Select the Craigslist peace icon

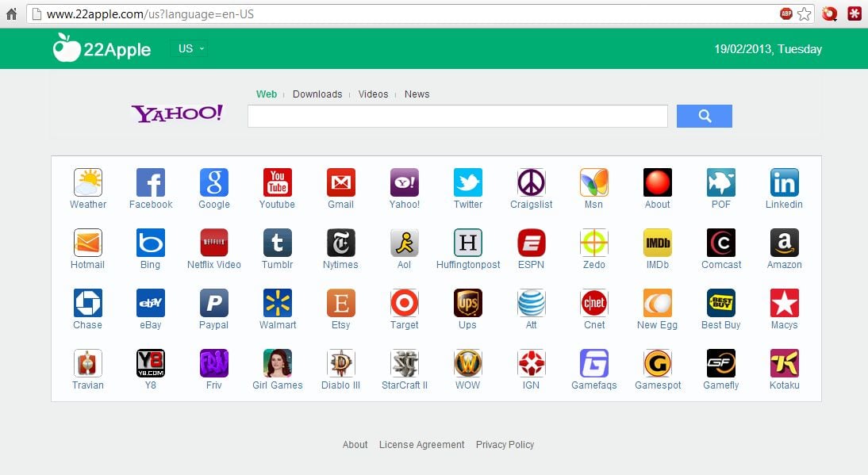click(531, 182)
